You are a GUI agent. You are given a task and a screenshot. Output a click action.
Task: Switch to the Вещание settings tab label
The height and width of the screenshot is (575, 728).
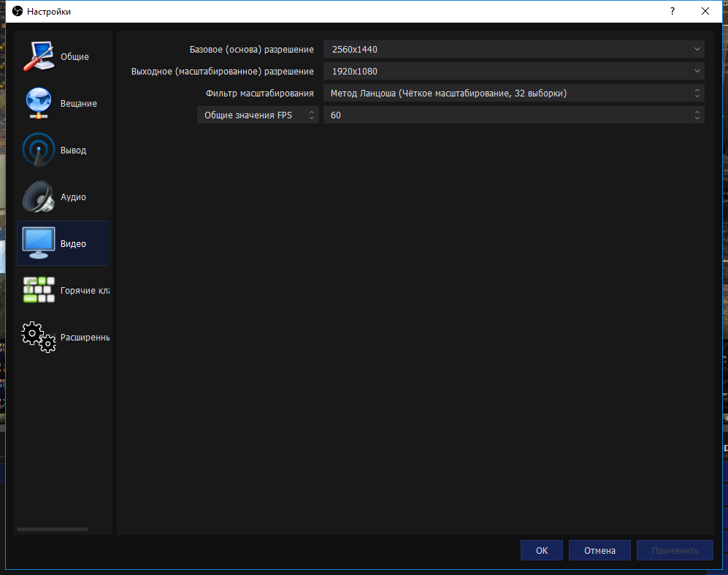(78, 104)
